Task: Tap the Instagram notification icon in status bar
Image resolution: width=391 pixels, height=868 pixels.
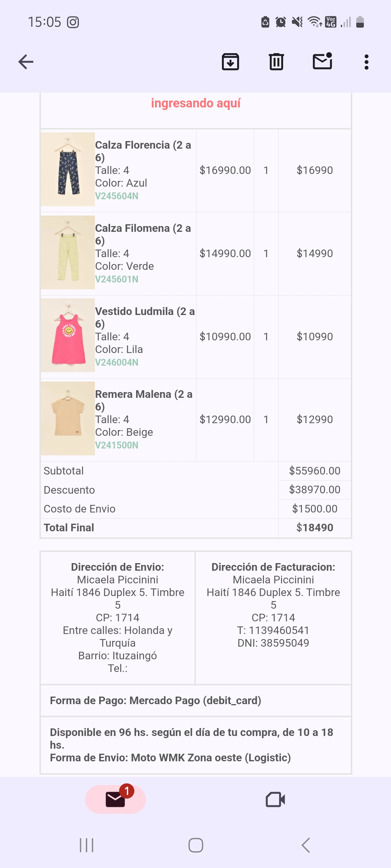Action: point(73,22)
